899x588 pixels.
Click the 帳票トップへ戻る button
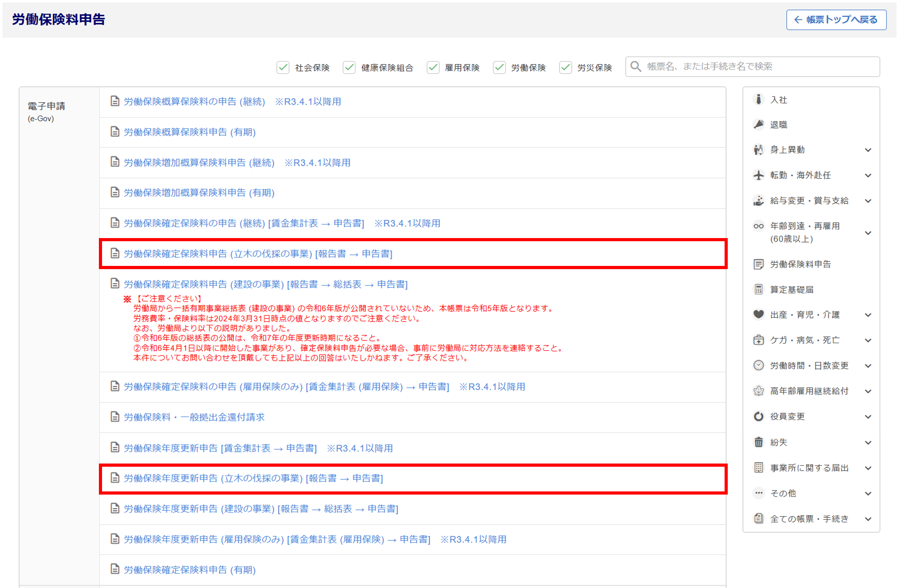point(836,20)
